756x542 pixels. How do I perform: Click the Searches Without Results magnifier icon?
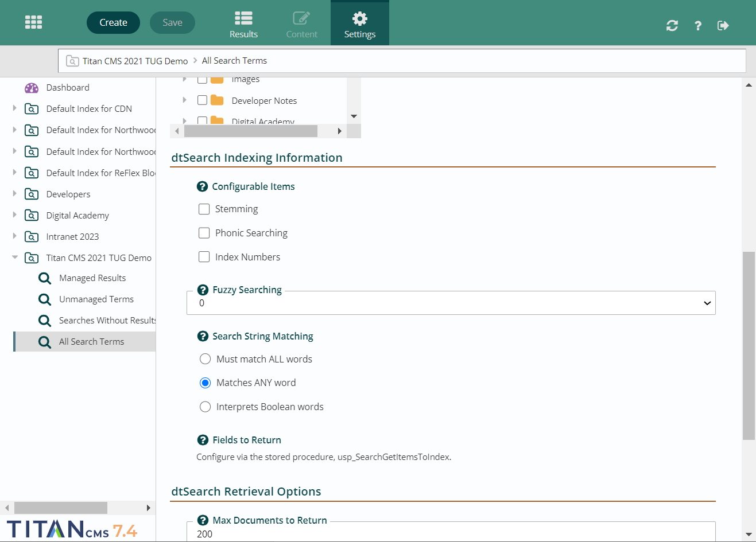coord(45,321)
